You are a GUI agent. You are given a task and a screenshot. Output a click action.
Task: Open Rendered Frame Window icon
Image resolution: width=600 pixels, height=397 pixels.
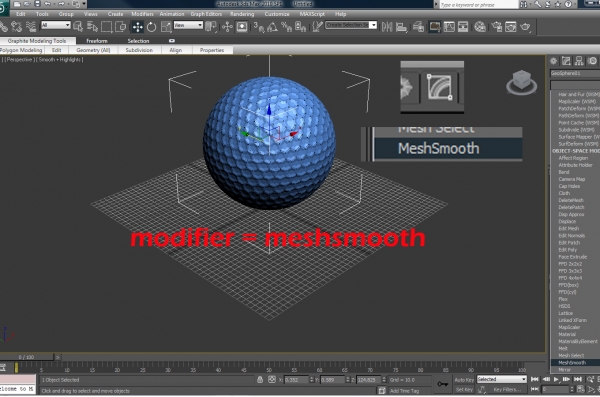click(x=511, y=27)
